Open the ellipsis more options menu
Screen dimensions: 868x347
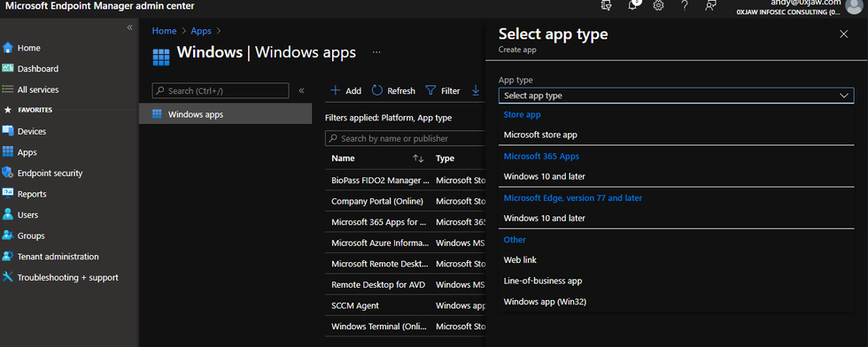[x=376, y=52]
